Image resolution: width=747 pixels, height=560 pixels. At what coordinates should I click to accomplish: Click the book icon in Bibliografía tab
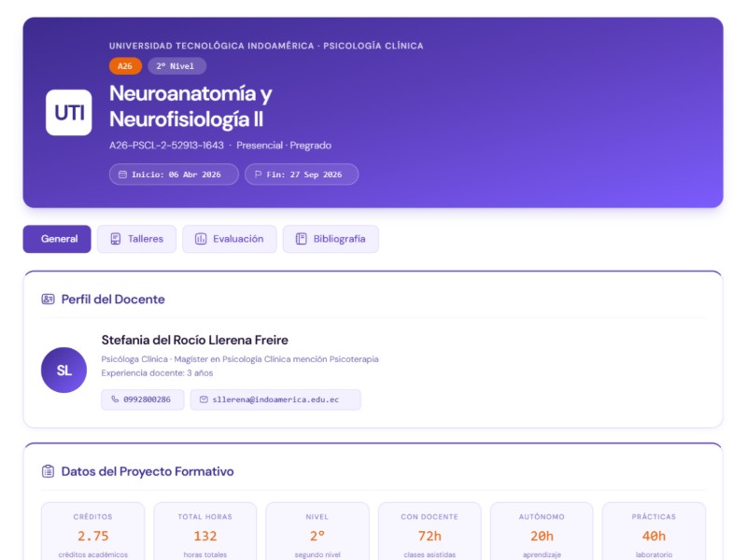(301, 239)
